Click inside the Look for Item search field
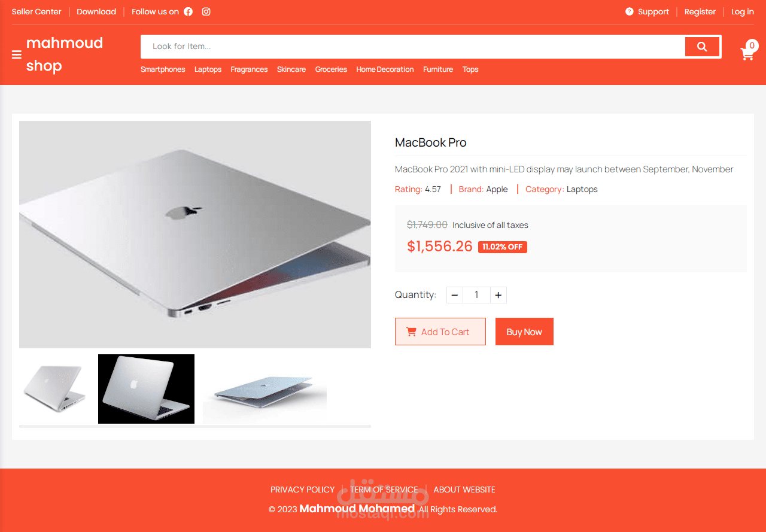This screenshot has height=532, width=766. pos(413,47)
